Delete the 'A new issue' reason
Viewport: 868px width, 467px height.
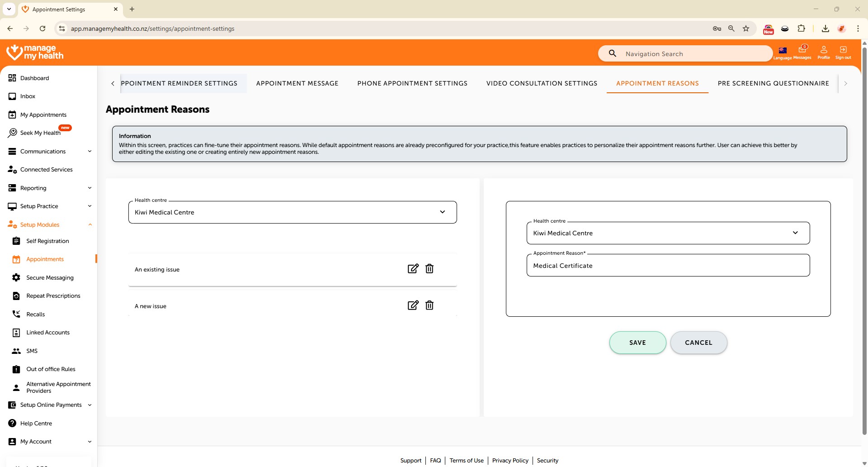click(429, 305)
